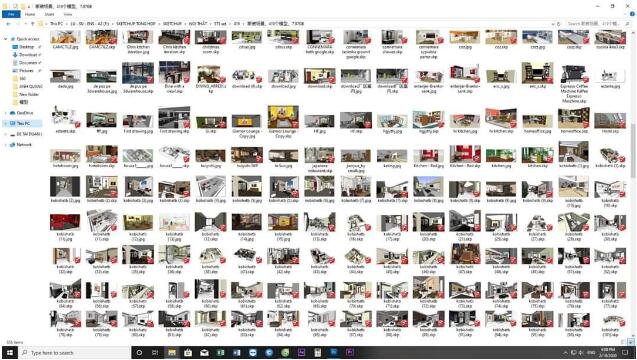
Task: Open the Help icon in ribbon
Action: point(632,14)
